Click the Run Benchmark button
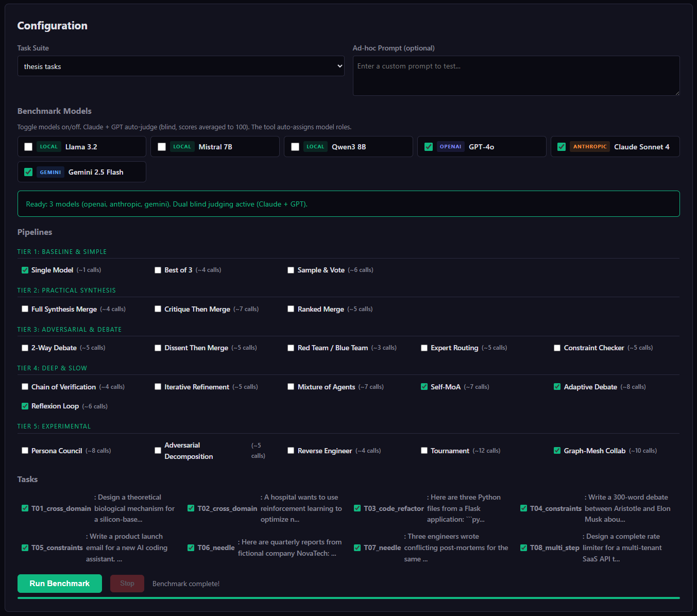Image resolution: width=697 pixels, height=616 pixels. tap(60, 584)
